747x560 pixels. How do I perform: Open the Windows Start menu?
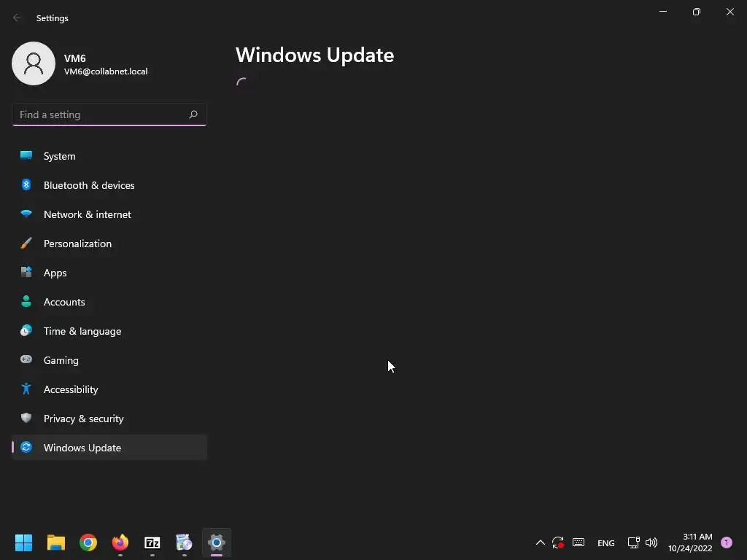click(23, 542)
